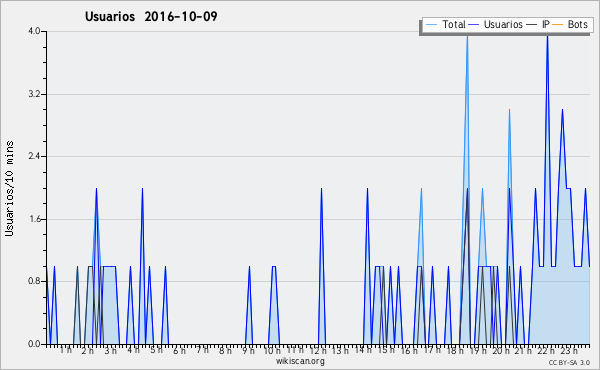Click the dark blue Usuarios legend line
Screen dimensions: 600x370
(x=474, y=25)
